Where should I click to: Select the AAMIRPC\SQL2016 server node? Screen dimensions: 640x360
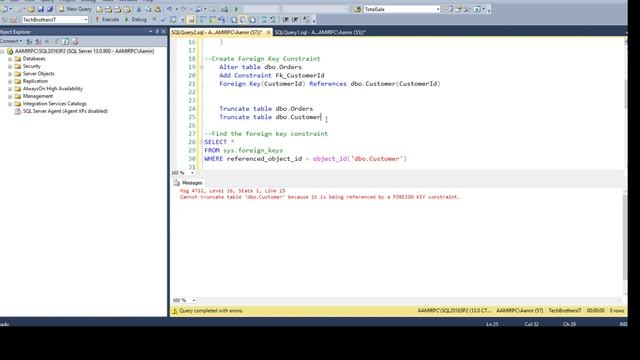point(84,51)
